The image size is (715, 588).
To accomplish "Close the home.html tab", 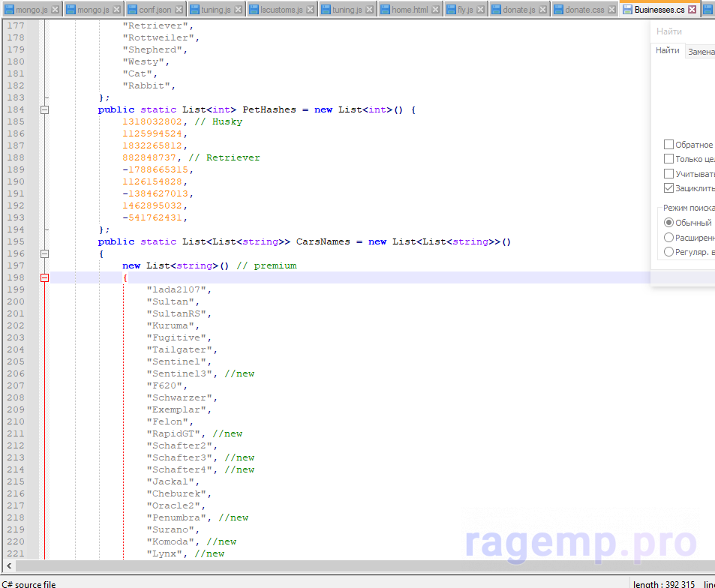I will [435, 10].
